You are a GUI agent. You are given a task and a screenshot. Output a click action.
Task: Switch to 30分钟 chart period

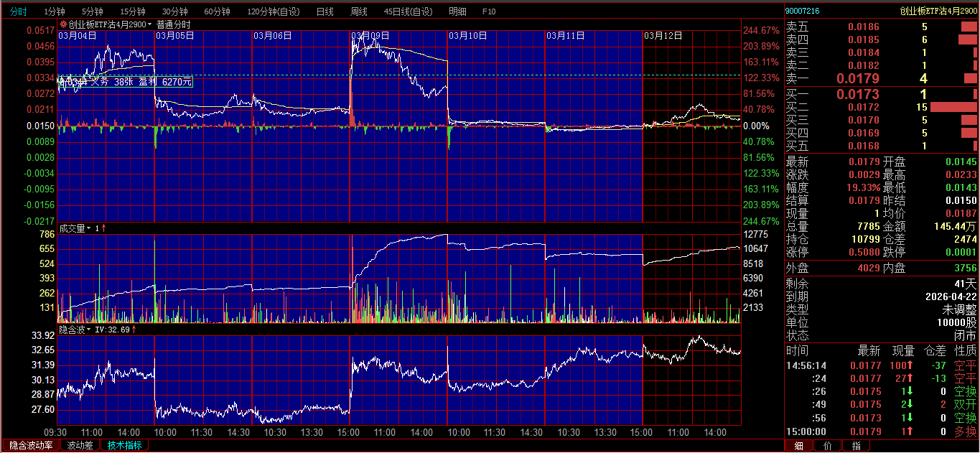(x=175, y=12)
